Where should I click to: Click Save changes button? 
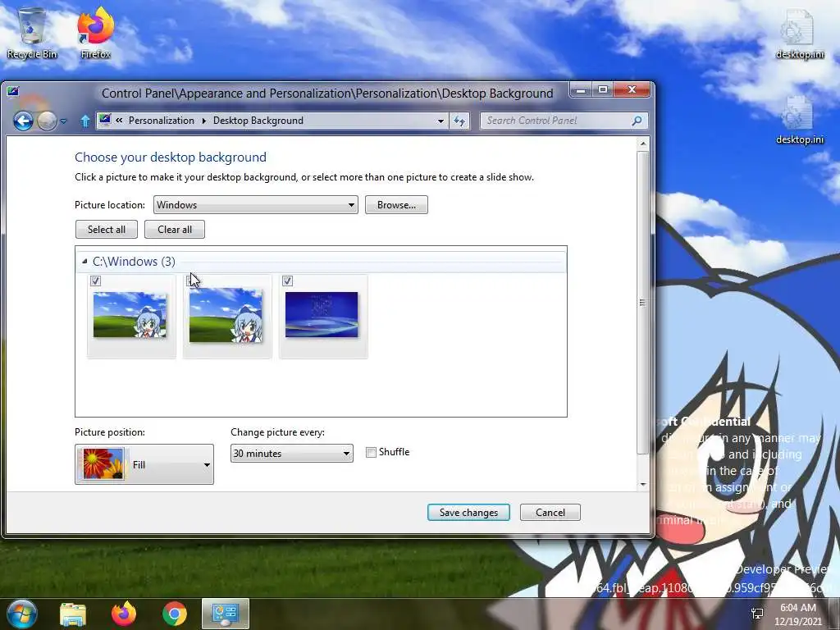tap(468, 513)
